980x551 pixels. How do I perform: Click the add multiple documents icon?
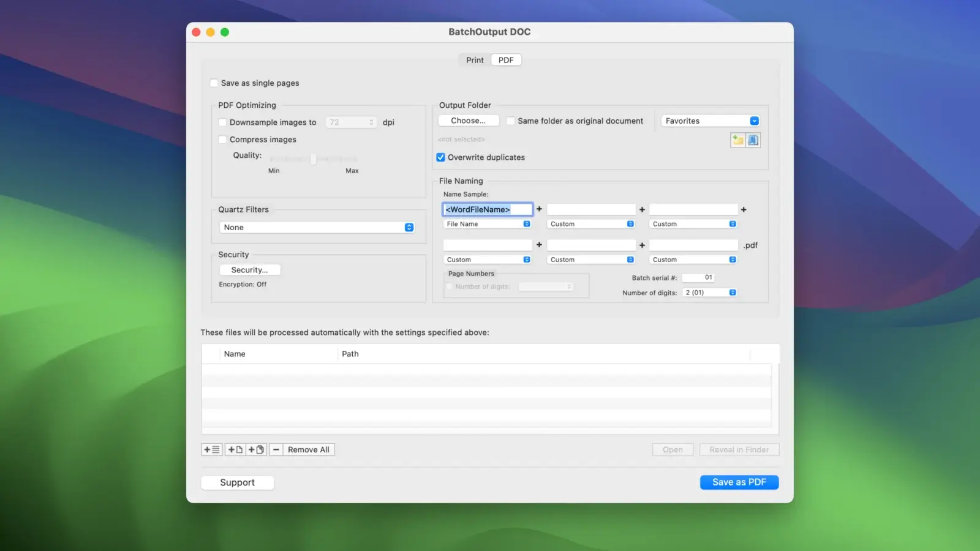(256, 449)
